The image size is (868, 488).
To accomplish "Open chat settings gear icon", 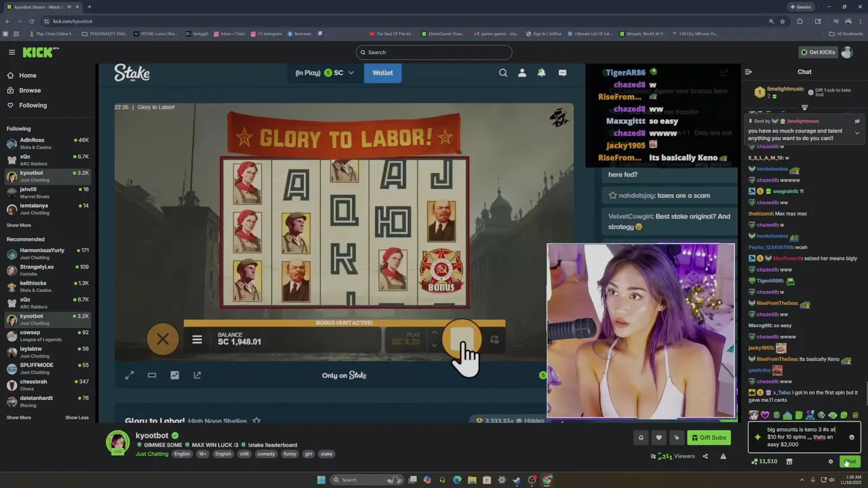I will (831, 462).
